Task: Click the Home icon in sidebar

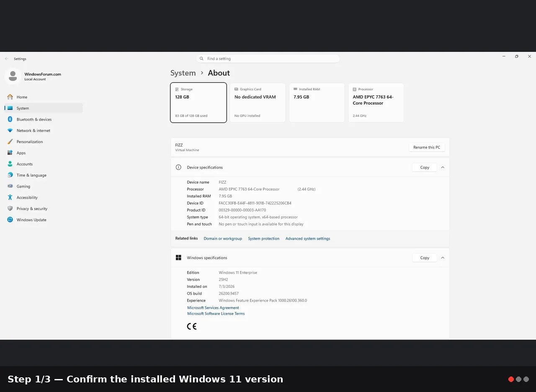Action: (10, 97)
